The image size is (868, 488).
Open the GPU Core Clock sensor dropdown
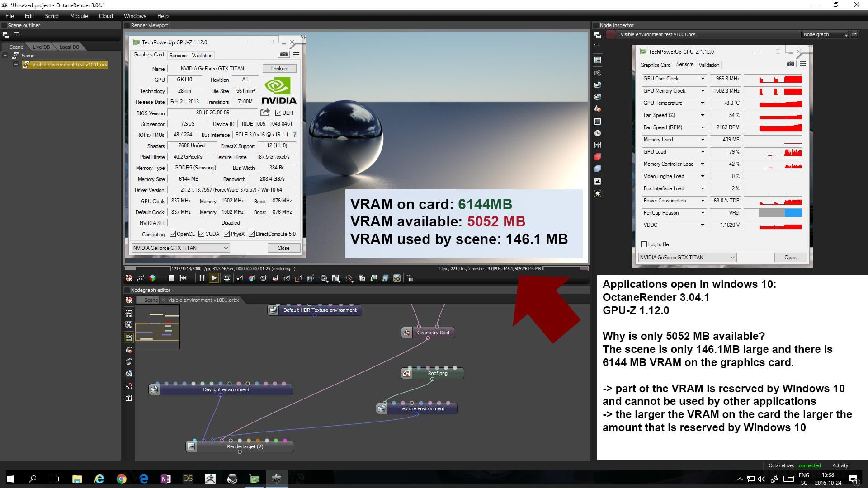point(703,79)
